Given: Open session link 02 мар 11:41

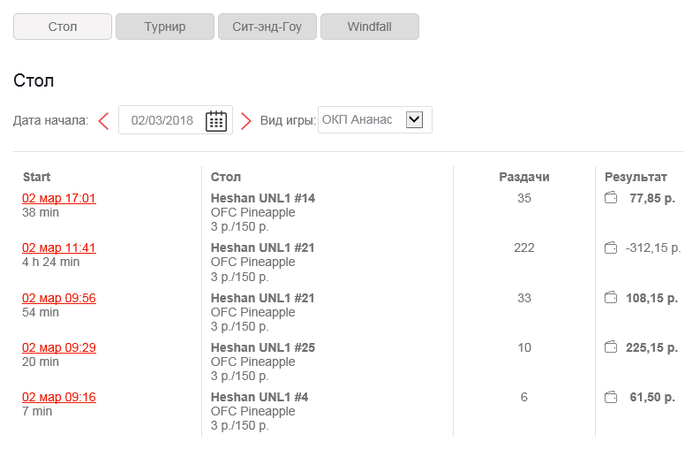Looking at the screenshot, I should point(59,248).
